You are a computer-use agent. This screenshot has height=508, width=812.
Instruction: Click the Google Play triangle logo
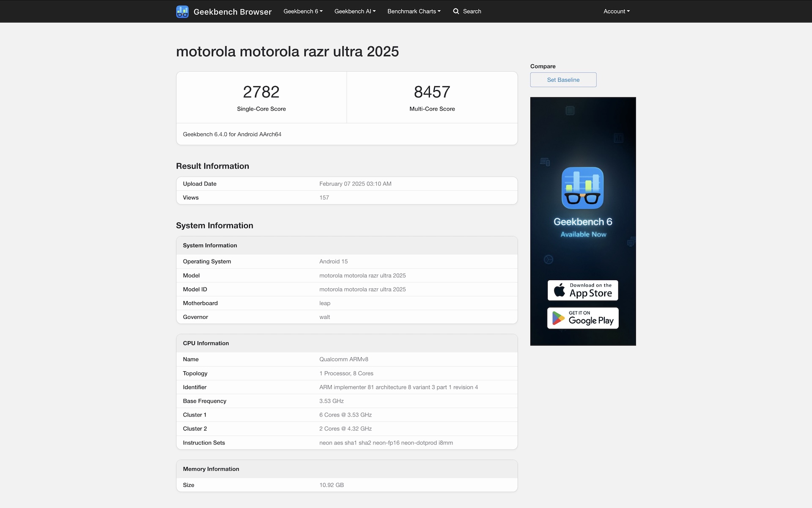click(558, 318)
